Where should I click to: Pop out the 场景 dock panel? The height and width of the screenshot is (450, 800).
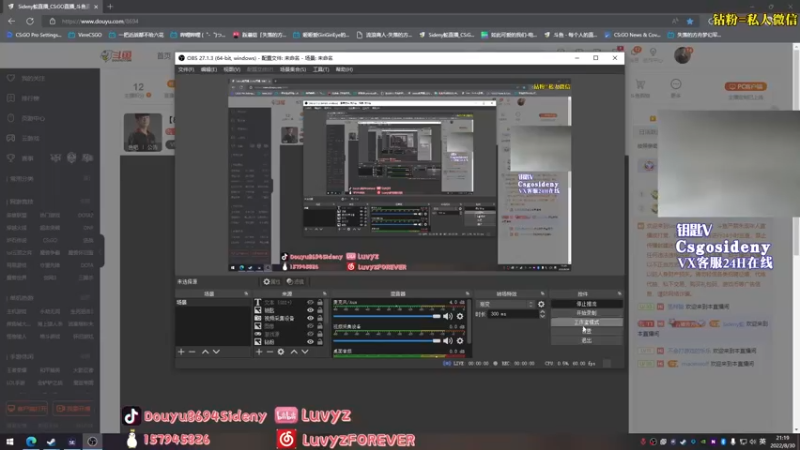(246, 294)
